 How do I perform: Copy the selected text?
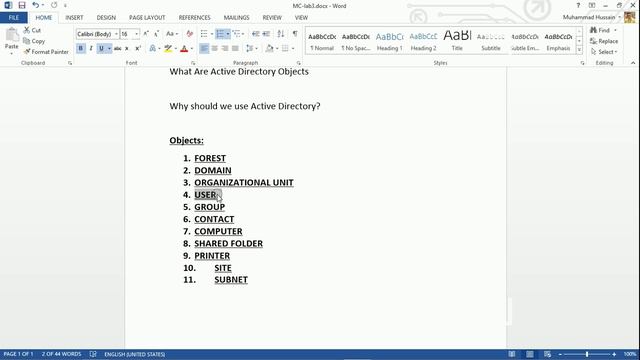tap(34, 41)
